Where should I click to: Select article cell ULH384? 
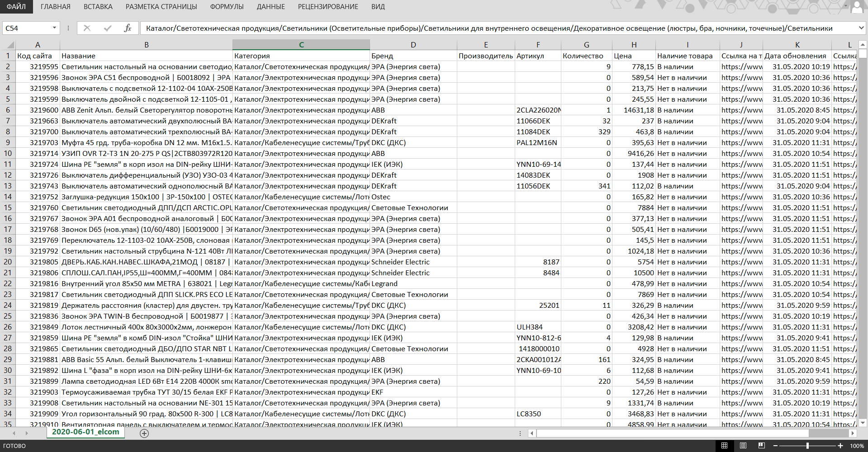click(x=538, y=327)
